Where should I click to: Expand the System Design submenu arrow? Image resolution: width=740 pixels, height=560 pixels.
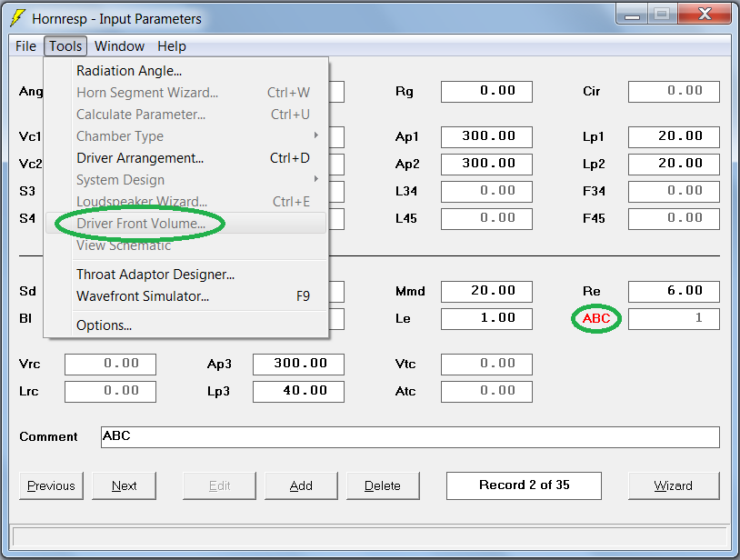click(315, 179)
